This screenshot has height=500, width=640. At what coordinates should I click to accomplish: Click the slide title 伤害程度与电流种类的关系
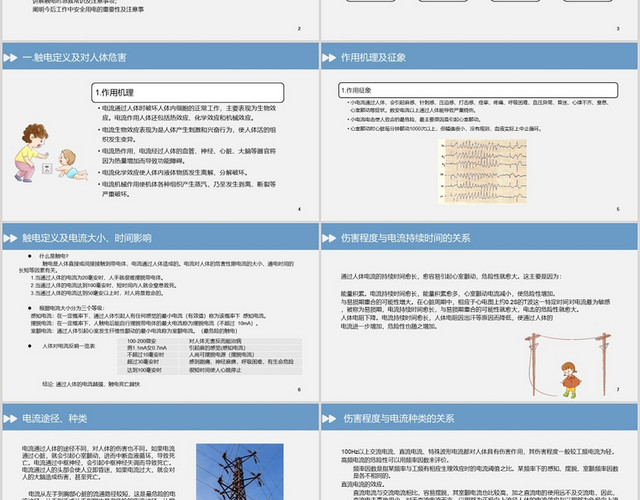(x=399, y=418)
